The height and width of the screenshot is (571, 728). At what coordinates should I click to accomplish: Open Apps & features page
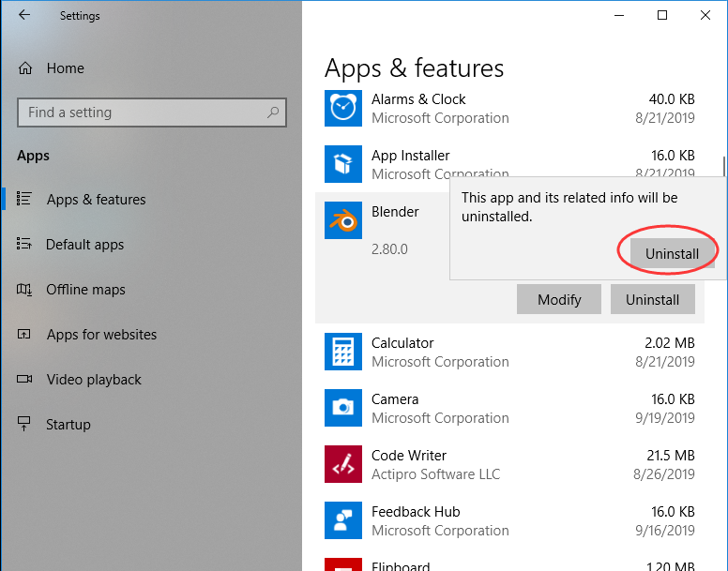[96, 200]
